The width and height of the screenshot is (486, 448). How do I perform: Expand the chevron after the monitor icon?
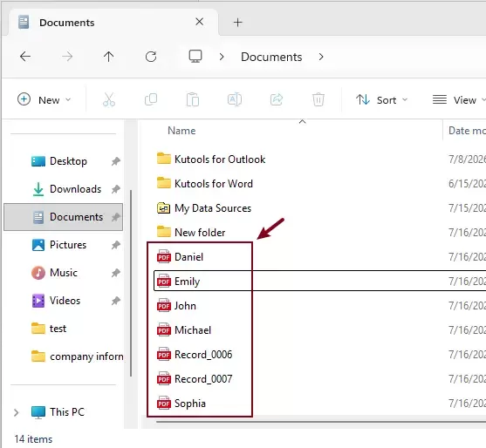222,57
